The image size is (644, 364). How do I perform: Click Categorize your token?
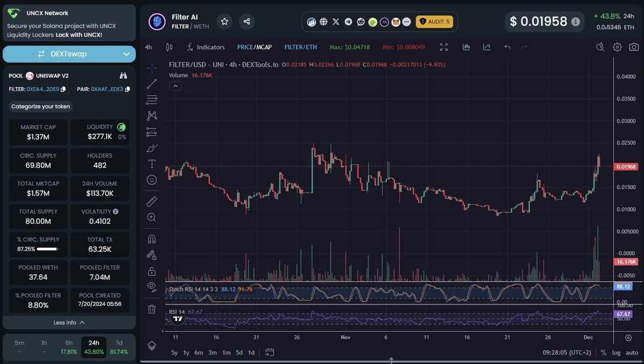41,106
